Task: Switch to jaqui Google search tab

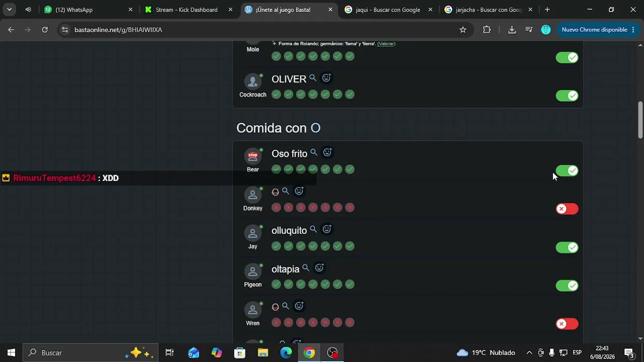Action: click(387, 10)
